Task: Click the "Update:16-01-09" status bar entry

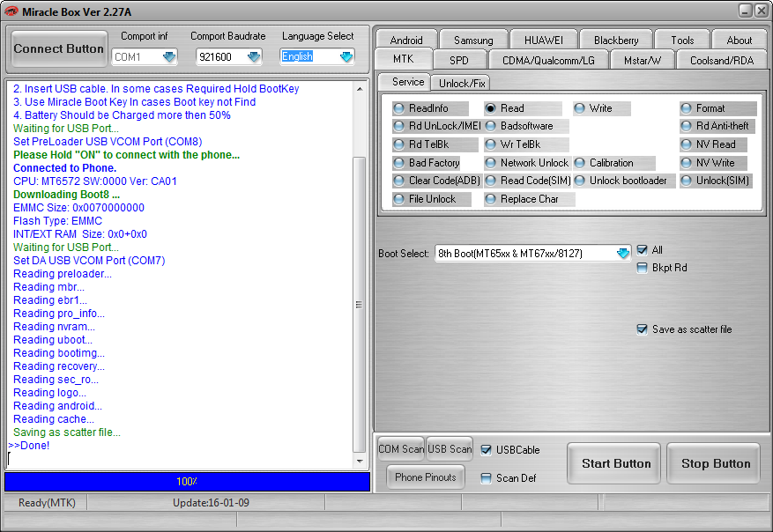Action: click(211, 503)
